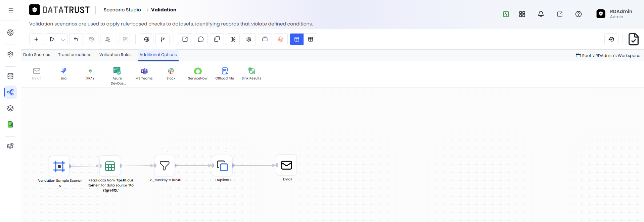Select the Read data table node

[110, 166]
